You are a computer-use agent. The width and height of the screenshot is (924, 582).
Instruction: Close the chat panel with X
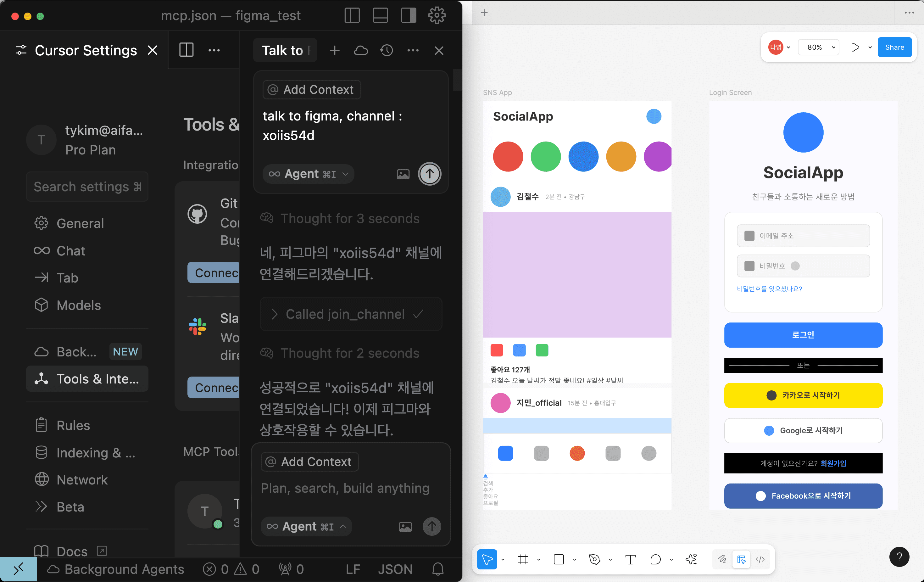(439, 50)
